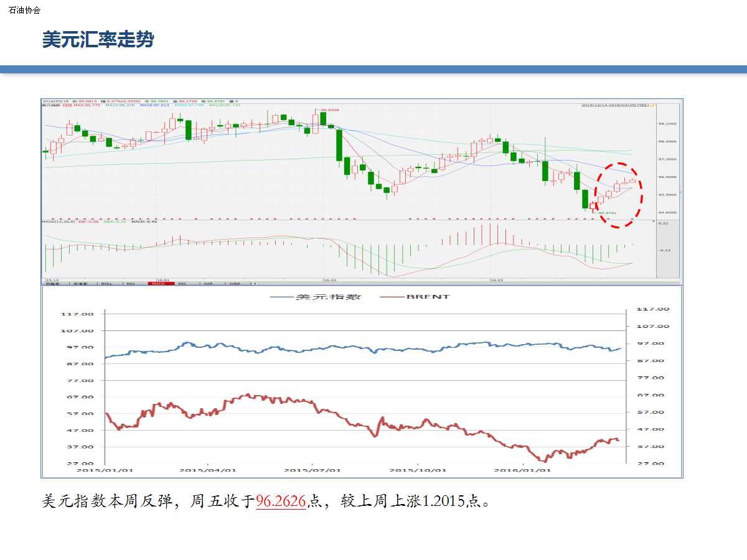Click the plus tab to add indicator
Viewport: 747px width, 560px height.
pyautogui.click(x=253, y=283)
